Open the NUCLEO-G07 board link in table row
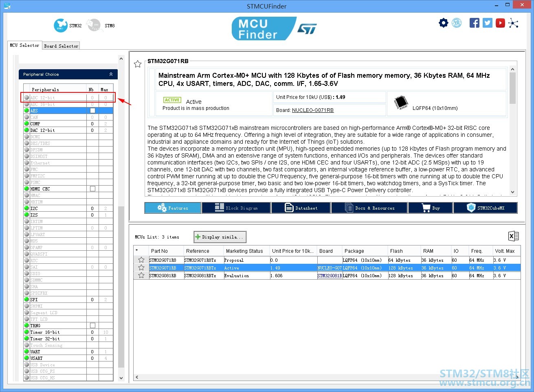The image size is (534, 392). coord(330,268)
